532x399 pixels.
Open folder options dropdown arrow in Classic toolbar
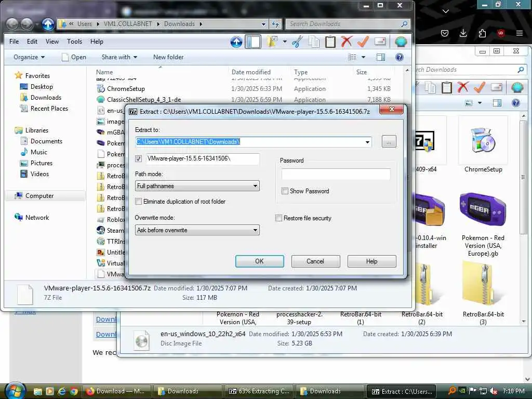pyautogui.click(x=285, y=42)
